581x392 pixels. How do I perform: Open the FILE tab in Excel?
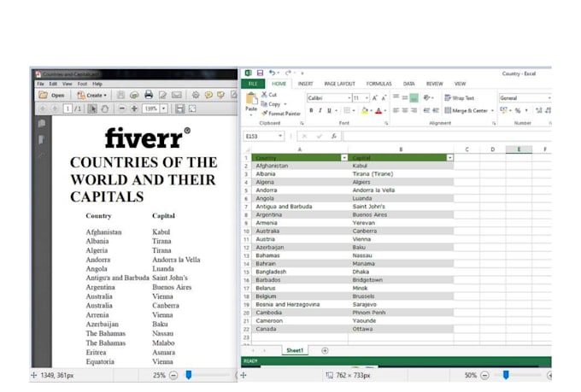(x=253, y=84)
